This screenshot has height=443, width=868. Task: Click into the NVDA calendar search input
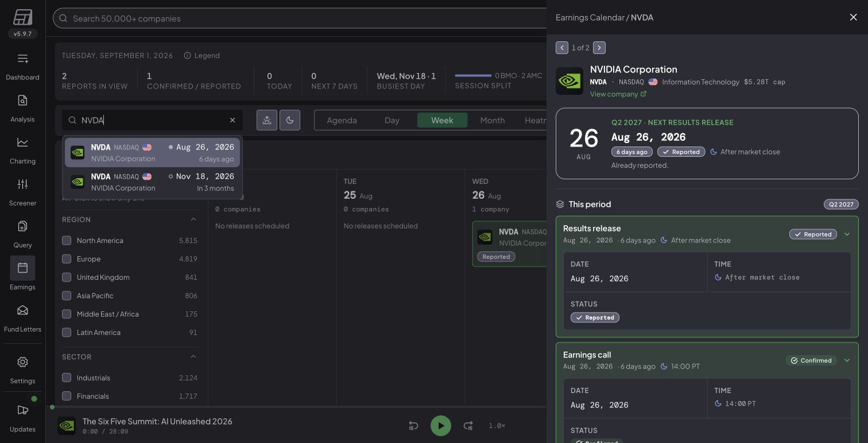point(152,120)
